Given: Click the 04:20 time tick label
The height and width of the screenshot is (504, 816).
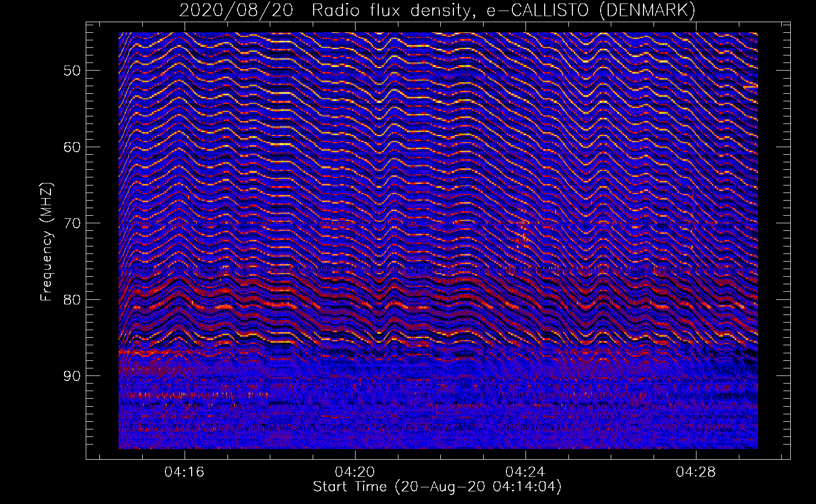Looking at the screenshot, I should click(x=355, y=472).
